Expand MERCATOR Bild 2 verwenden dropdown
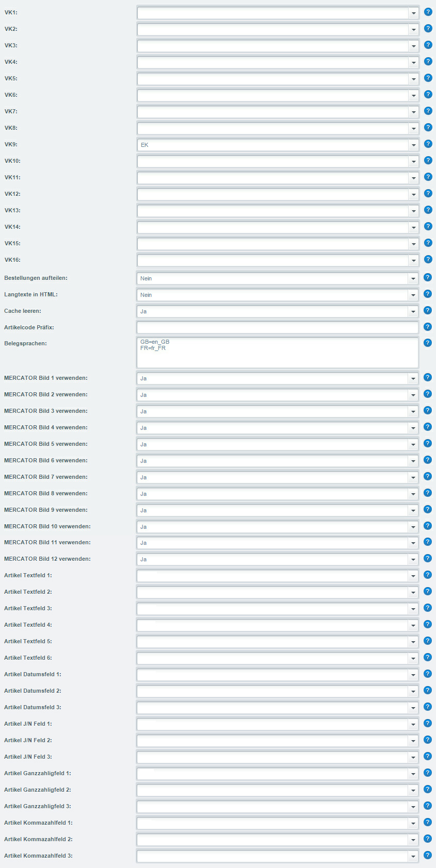The width and height of the screenshot is (436, 868). click(x=278, y=395)
